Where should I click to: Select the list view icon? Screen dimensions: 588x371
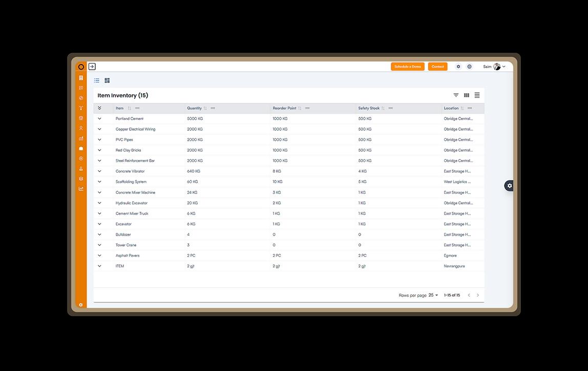pos(96,80)
